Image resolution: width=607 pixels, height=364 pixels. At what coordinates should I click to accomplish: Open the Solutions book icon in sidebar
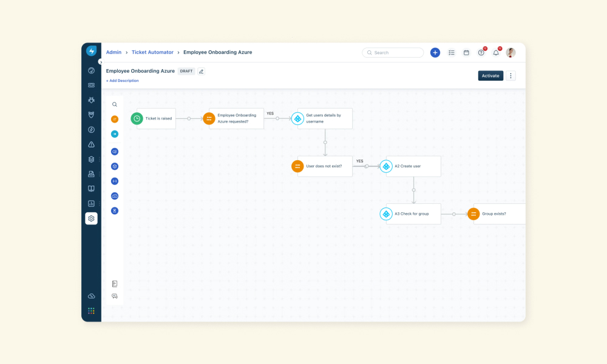coord(92,189)
